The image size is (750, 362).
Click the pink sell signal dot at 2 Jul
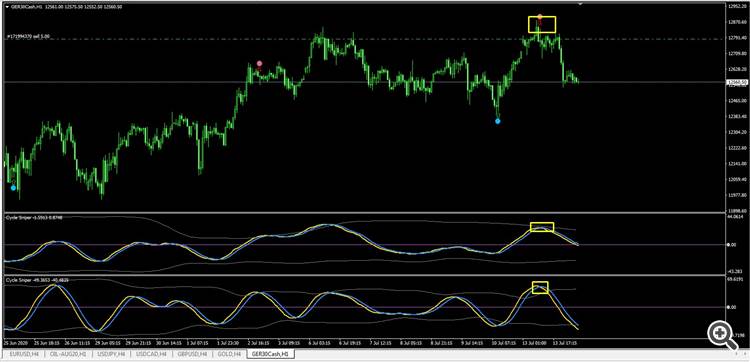pyautogui.click(x=260, y=64)
